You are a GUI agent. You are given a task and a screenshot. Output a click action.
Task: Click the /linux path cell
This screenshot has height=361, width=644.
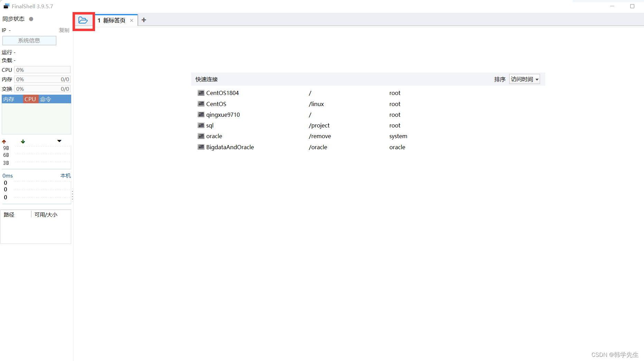click(x=316, y=104)
